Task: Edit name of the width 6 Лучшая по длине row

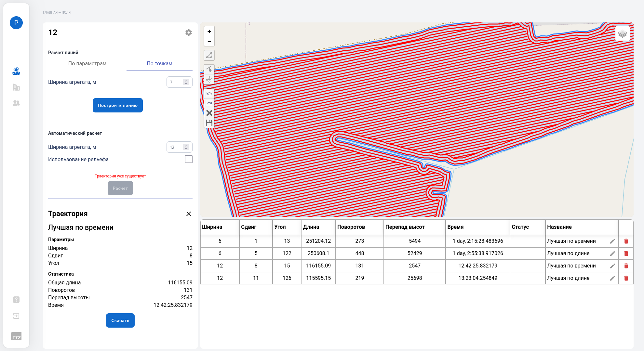Action: pyautogui.click(x=612, y=253)
